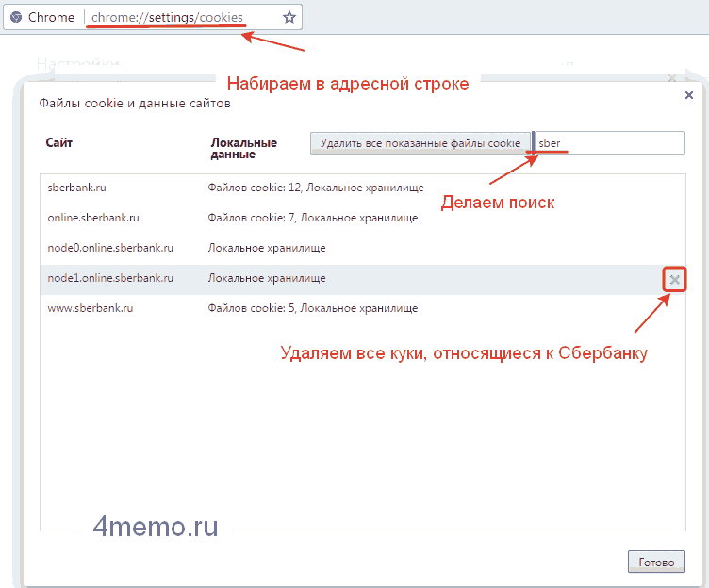Click 'Файлов cookie: 5, Локальное хранилище' text
709x588 pixels.
tap(312, 308)
